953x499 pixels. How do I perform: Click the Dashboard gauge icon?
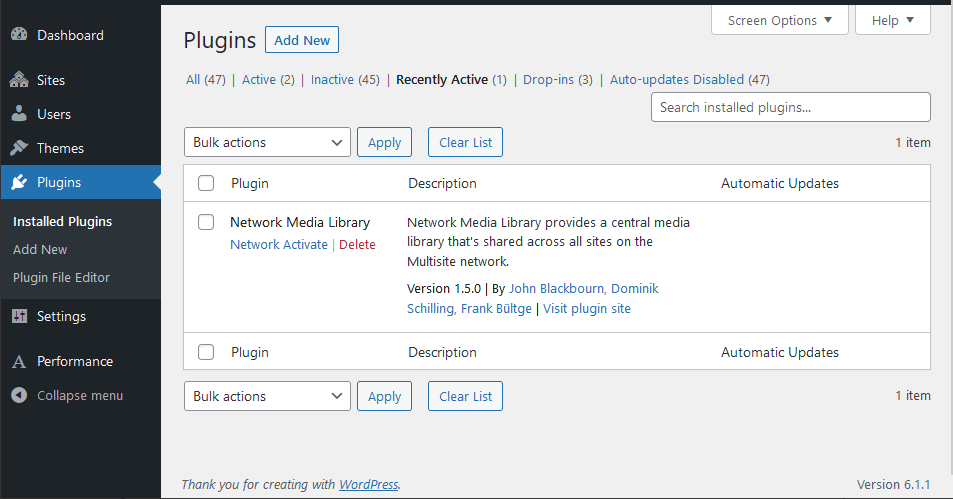(x=19, y=35)
